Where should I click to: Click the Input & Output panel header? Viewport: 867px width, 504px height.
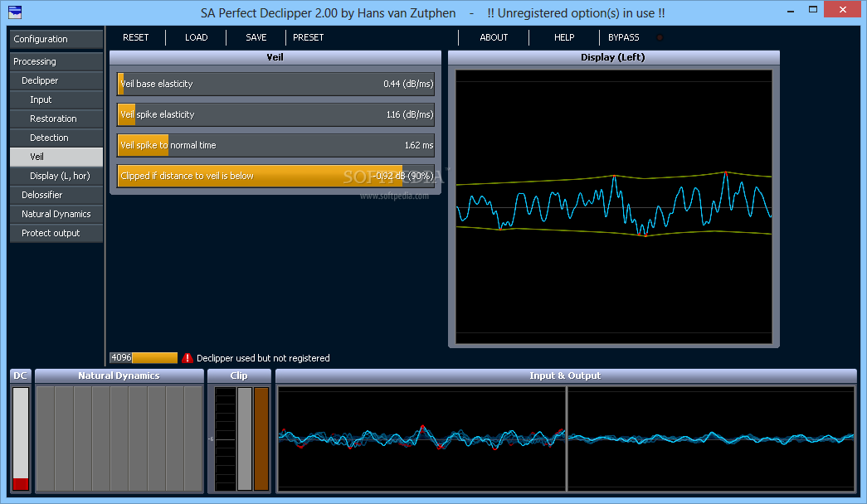(566, 376)
